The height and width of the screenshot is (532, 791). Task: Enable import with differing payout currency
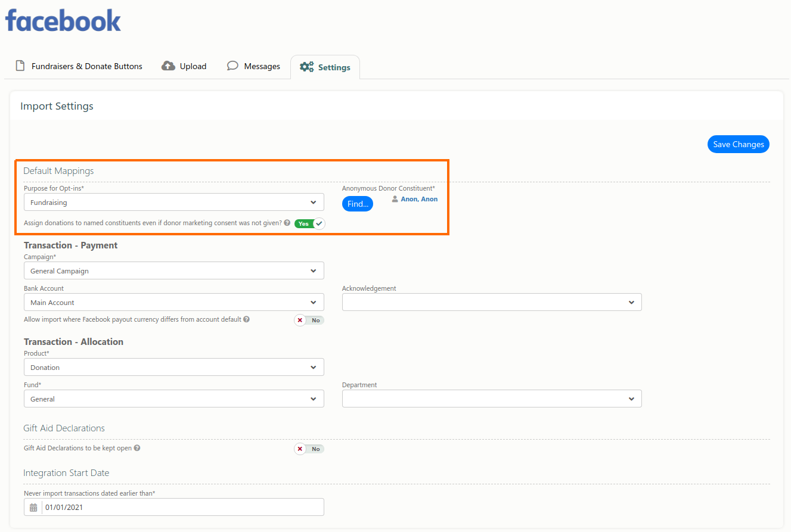tap(309, 320)
